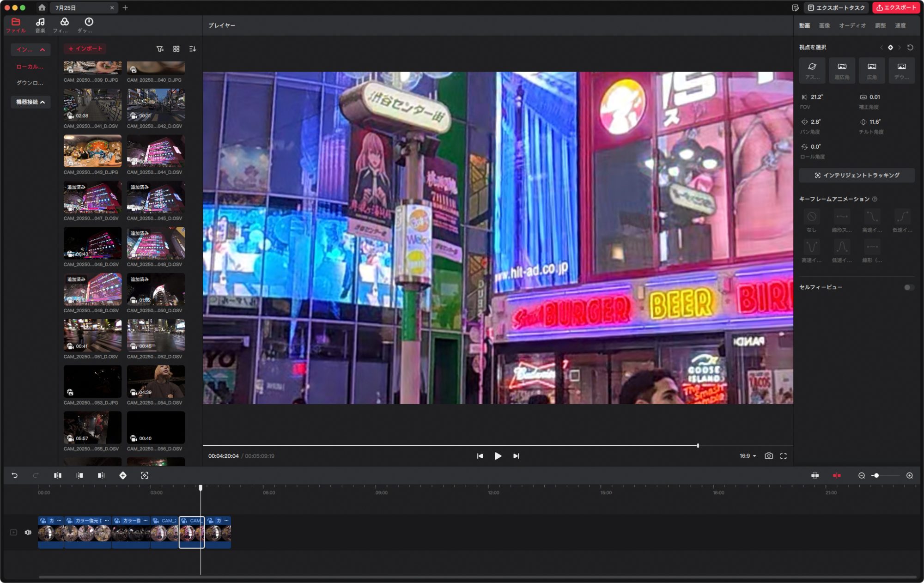Go to next viewpoint keyframe

900,47
